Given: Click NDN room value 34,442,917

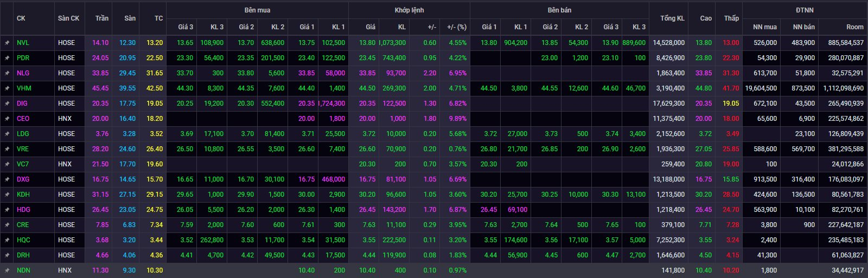Looking at the screenshot, I should tap(847, 270).
